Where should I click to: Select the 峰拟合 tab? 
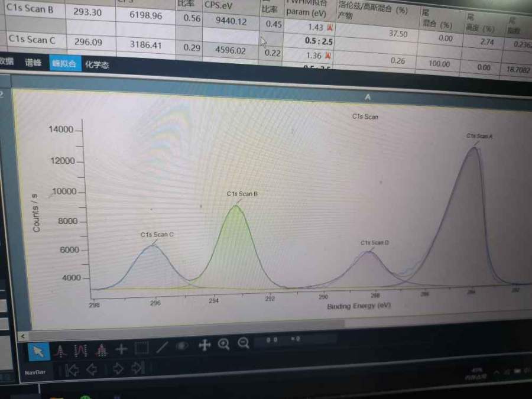(64, 64)
